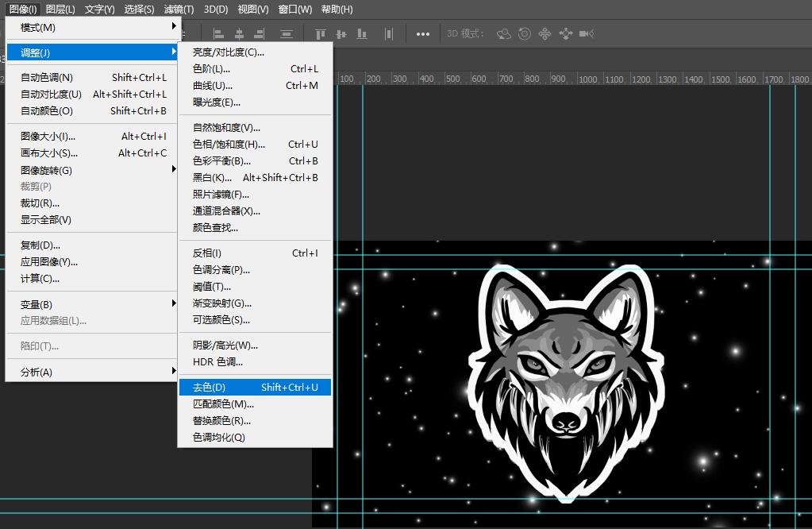The image size is (812, 529).
Task: Open the three-dot more options button
Action: [422, 34]
